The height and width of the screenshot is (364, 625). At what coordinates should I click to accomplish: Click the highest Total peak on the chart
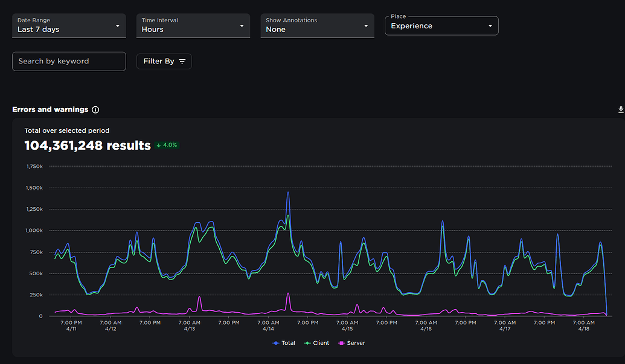pyautogui.click(x=288, y=193)
